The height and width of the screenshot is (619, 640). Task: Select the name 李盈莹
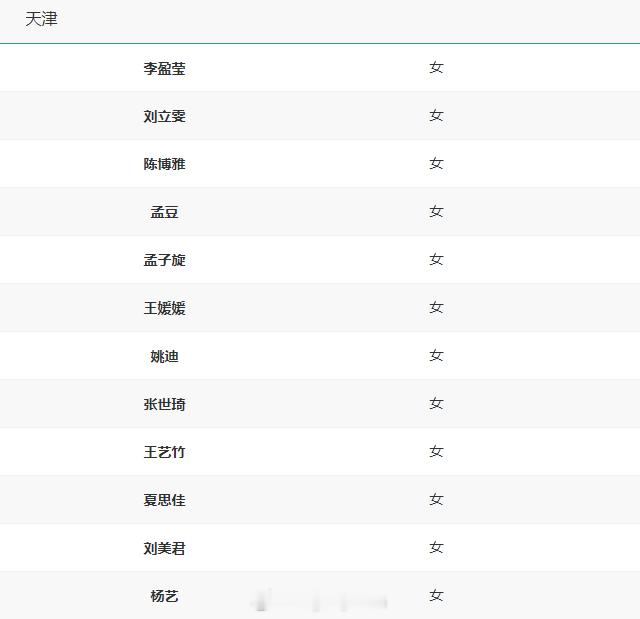[x=164, y=68]
